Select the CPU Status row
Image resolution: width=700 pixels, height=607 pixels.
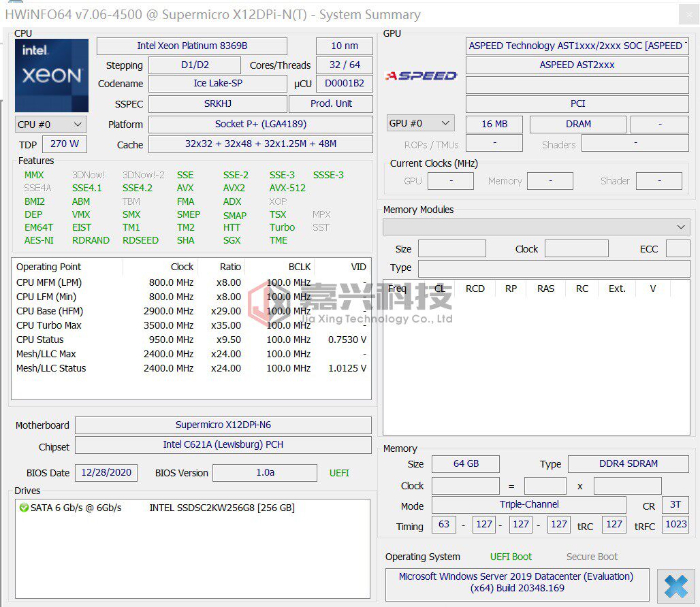191,340
